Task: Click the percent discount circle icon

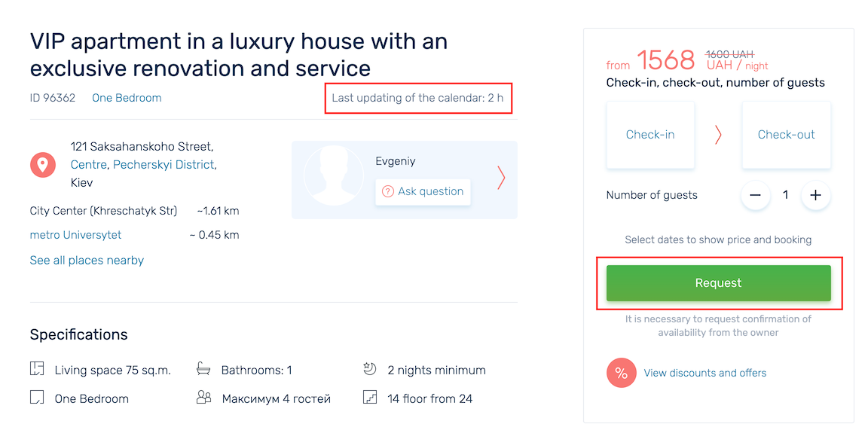Action: click(621, 374)
